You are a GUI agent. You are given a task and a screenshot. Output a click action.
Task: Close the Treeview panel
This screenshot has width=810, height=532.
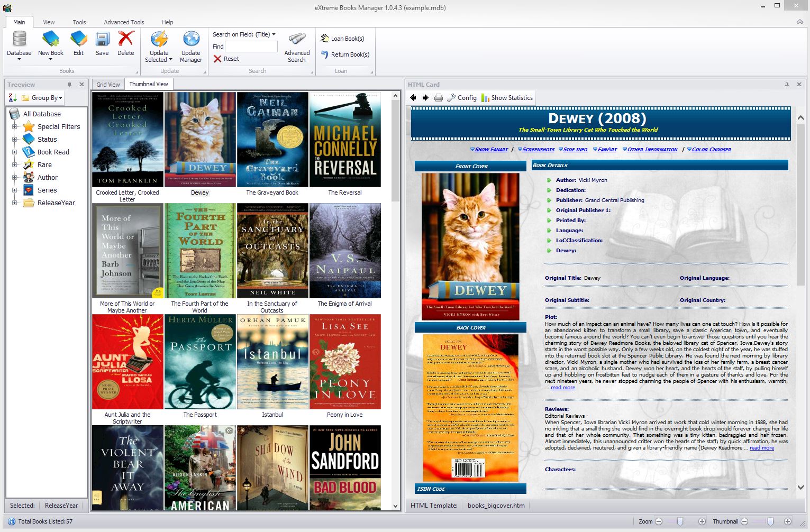pos(81,84)
